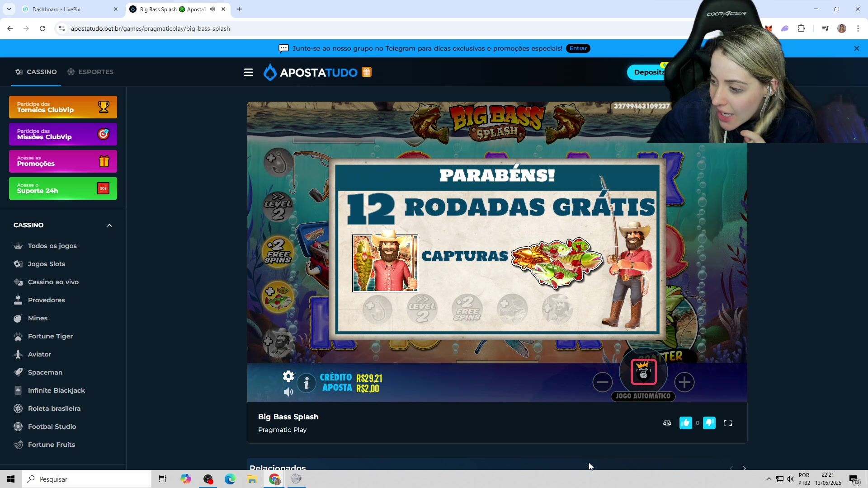Viewport: 868px width, 488px height.
Task: Click the Depositar button
Action: point(647,72)
